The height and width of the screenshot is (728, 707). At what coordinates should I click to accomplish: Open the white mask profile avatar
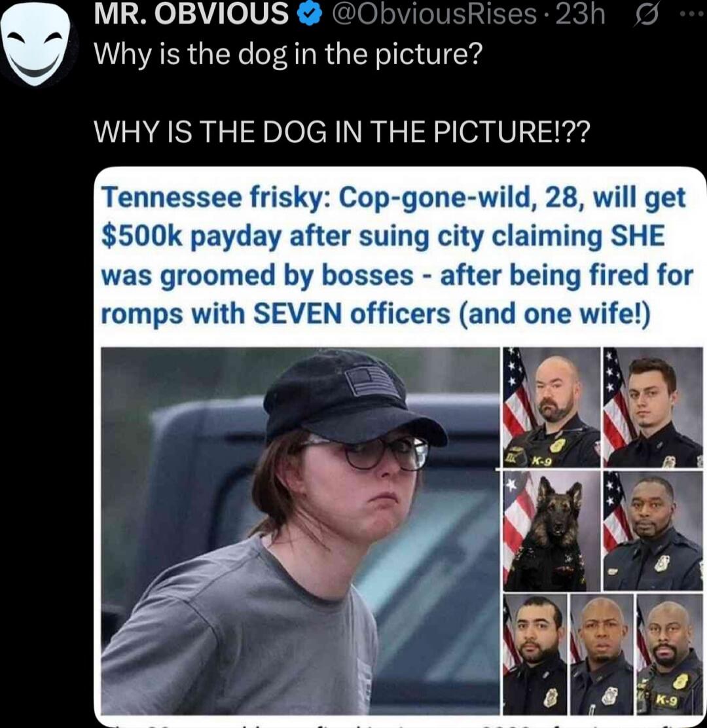[36, 44]
